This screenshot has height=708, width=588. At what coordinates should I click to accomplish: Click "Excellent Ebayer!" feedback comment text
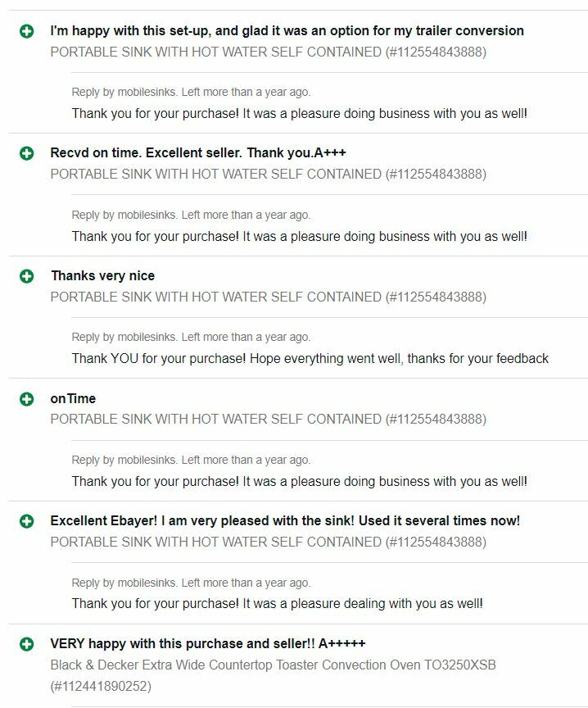[x=285, y=520]
